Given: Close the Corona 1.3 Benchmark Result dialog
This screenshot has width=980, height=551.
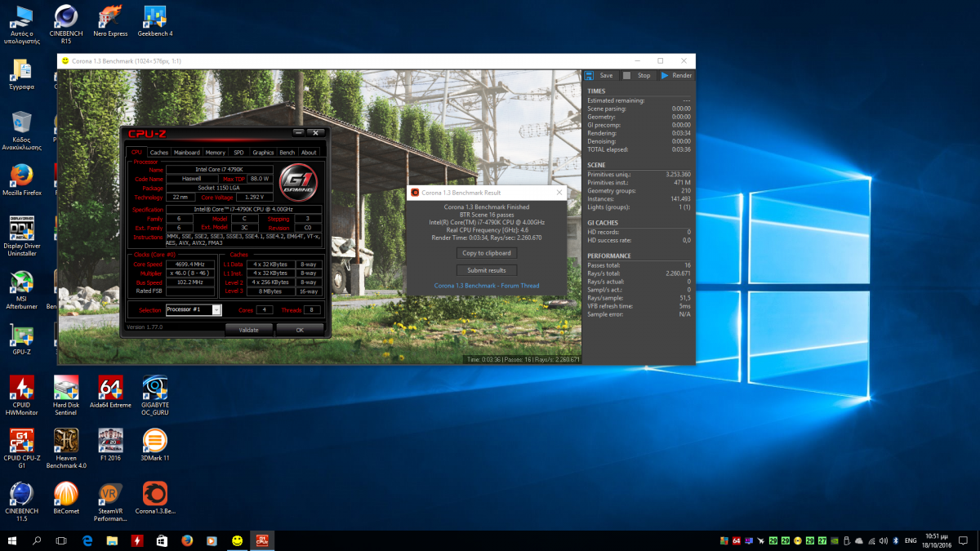Looking at the screenshot, I should tap(559, 193).
